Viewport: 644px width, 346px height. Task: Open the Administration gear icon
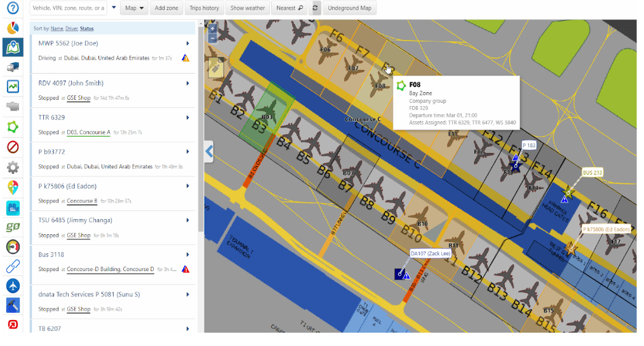pyautogui.click(x=13, y=167)
